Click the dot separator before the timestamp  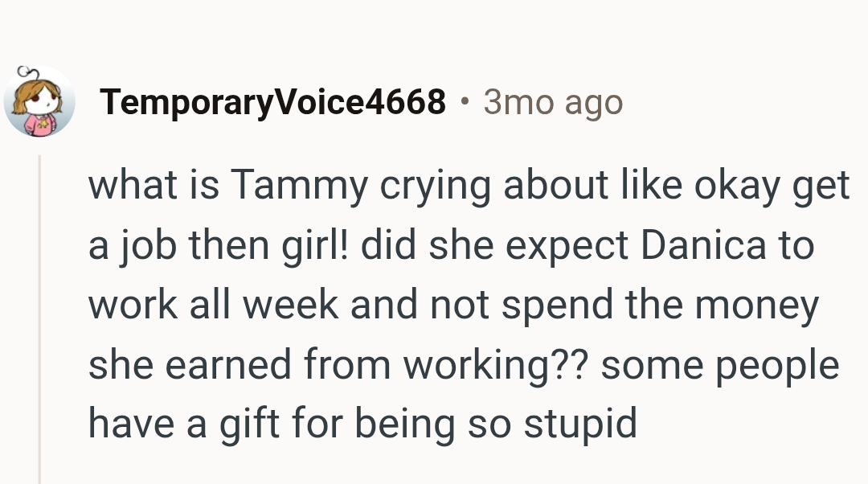point(464,102)
